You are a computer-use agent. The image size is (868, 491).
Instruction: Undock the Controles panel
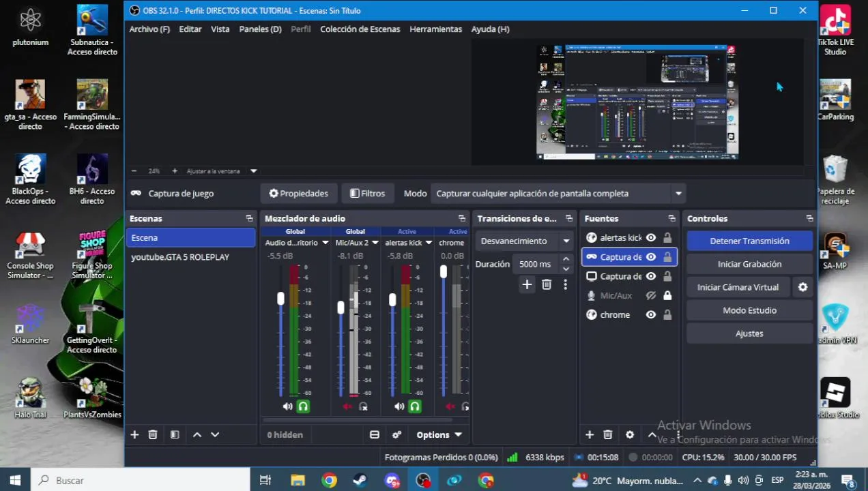coord(809,218)
